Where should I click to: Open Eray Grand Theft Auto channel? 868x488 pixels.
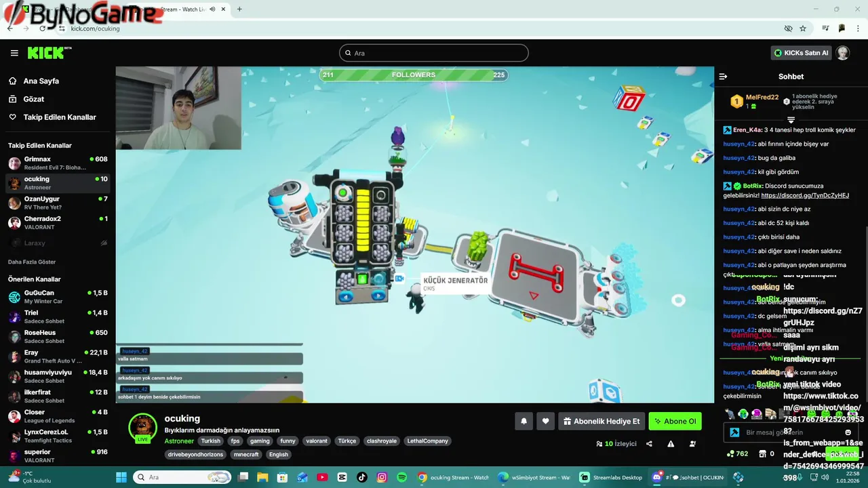(x=58, y=357)
